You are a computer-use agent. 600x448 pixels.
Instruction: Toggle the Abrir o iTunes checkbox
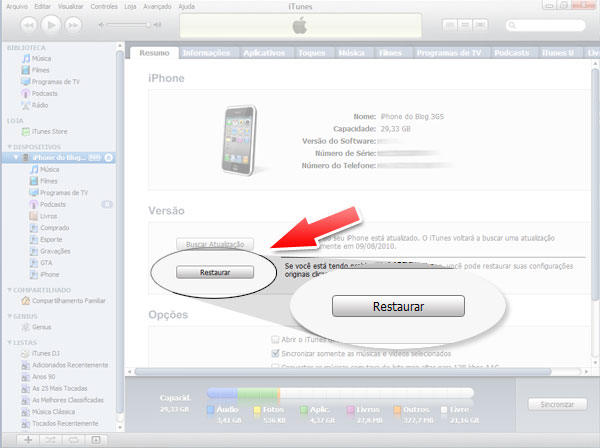point(275,339)
